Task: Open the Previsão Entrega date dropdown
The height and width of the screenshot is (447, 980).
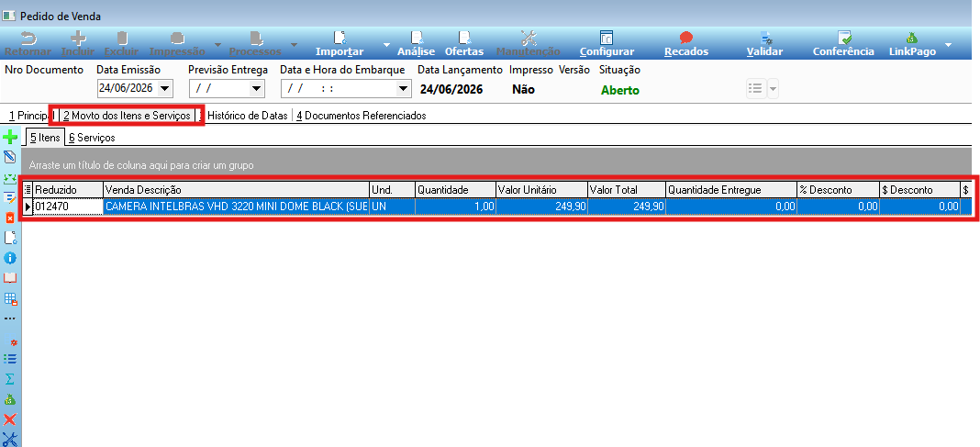Action: pos(257,89)
